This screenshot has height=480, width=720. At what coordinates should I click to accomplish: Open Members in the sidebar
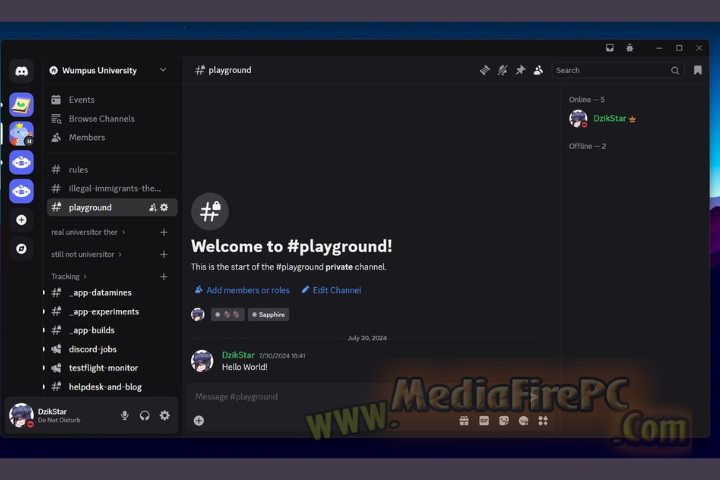coord(112,137)
